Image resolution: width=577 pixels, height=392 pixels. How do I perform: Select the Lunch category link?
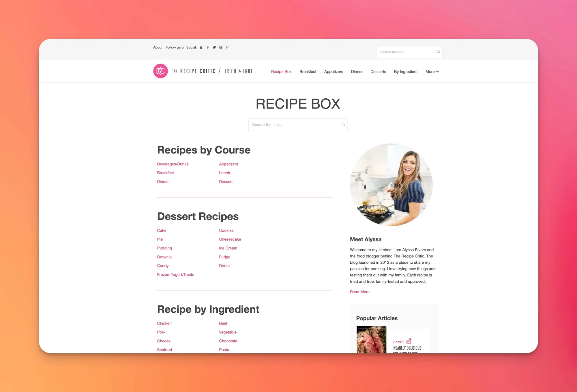pyautogui.click(x=224, y=172)
